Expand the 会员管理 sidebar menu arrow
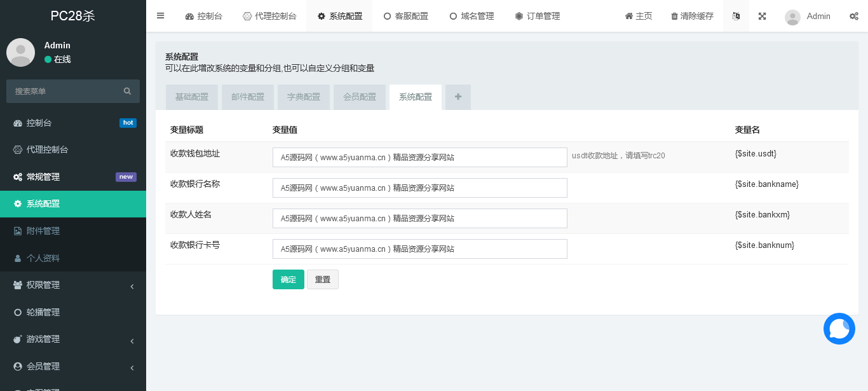This screenshot has height=391, width=868. click(132, 367)
